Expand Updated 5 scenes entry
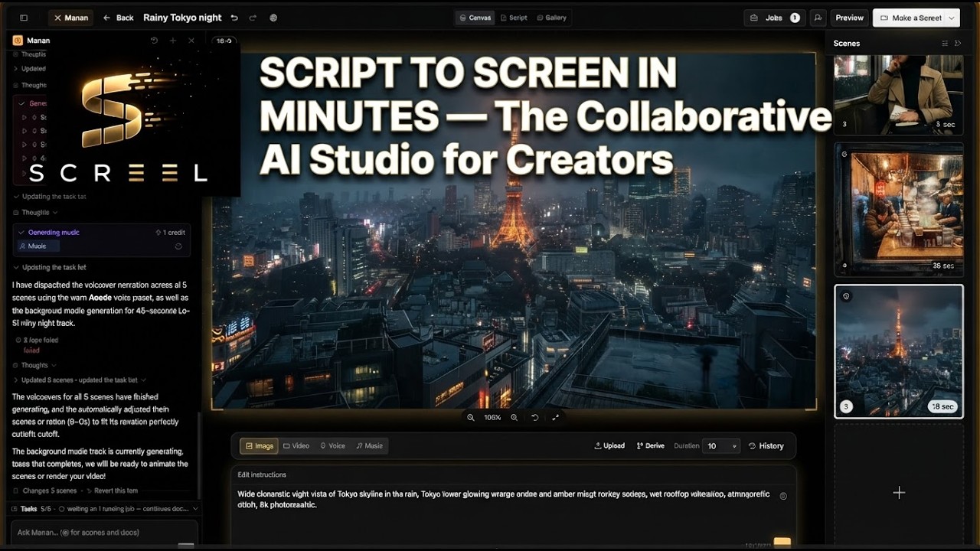This screenshot has width=980, height=551. [80, 380]
